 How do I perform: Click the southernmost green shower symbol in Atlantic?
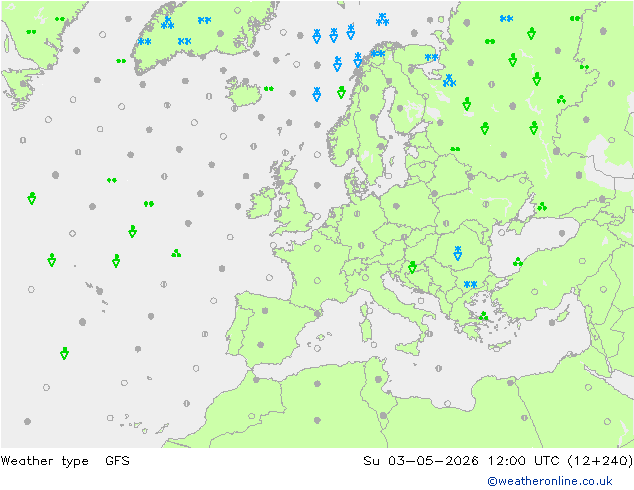(64, 353)
